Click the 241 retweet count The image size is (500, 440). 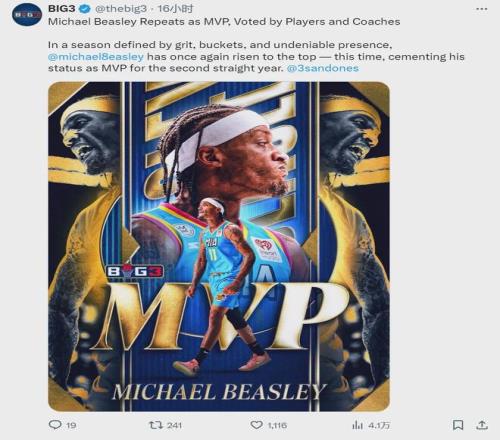tap(174, 425)
